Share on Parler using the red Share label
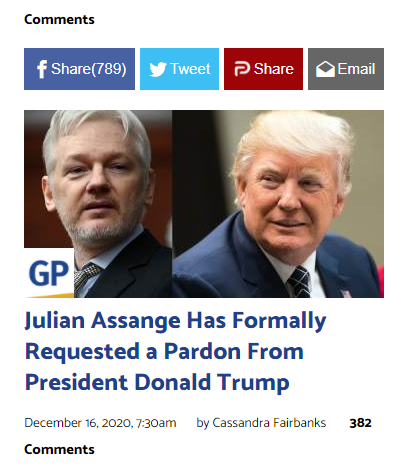402x471 pixels. point(274,69)
